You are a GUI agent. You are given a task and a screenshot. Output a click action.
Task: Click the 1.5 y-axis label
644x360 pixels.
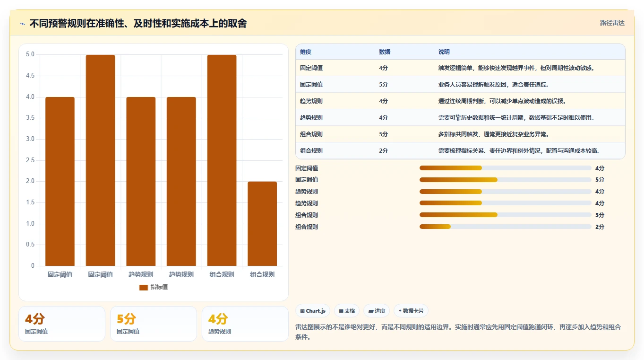point(30,202)
